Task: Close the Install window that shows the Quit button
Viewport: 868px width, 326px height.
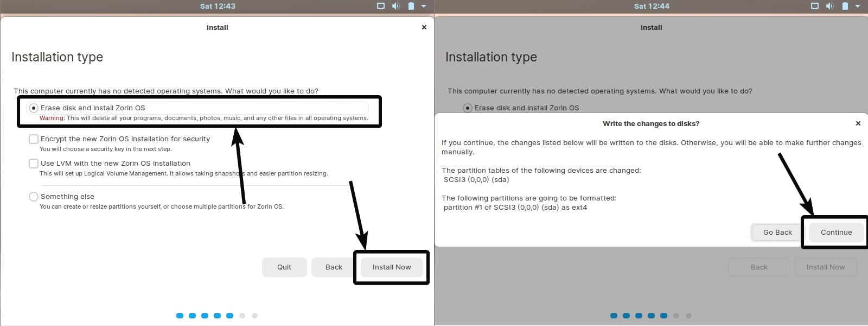Action: pyautogui.click(x=424, y=27)
